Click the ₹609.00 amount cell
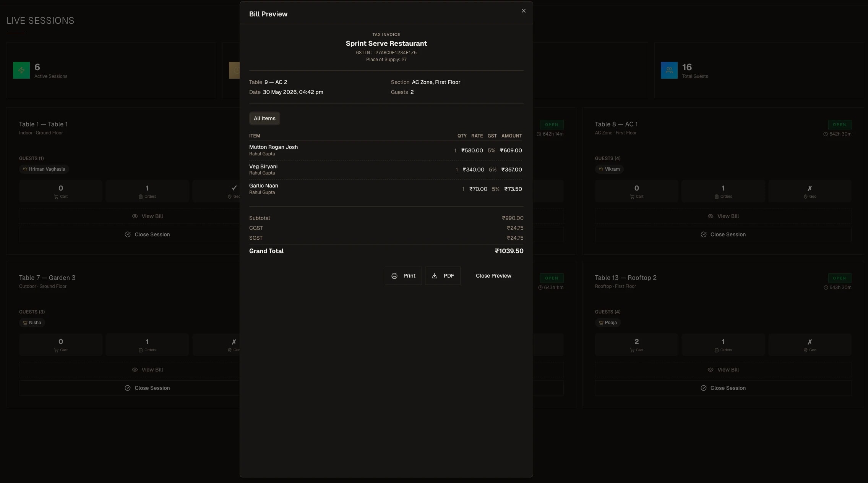 click(511, 150)
